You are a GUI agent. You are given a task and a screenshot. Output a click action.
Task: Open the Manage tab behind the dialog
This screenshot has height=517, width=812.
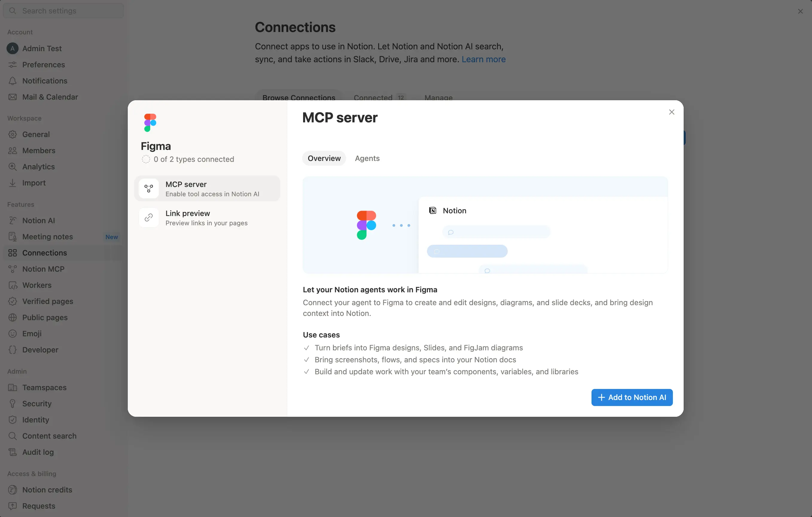click(438, 97)
